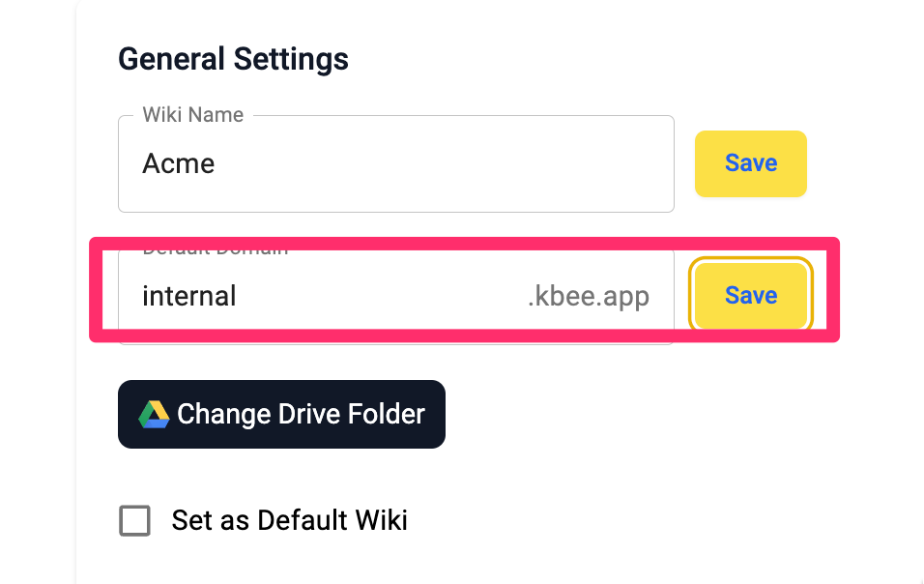
Task: Focus the Default Domain input field
Action: 396,296
